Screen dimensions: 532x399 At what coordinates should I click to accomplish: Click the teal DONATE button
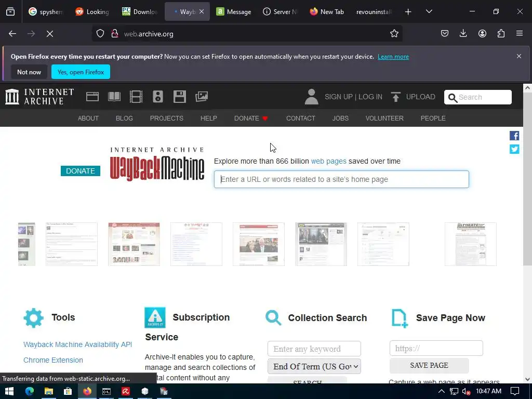click(81, 171)
